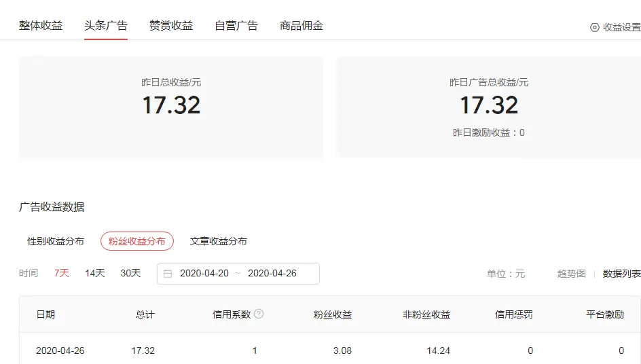Image resolution: width=641 pixels, height=364 pixels.
Task: Edit the start date 2020-04-20
Action: click(x=204, y=273)
